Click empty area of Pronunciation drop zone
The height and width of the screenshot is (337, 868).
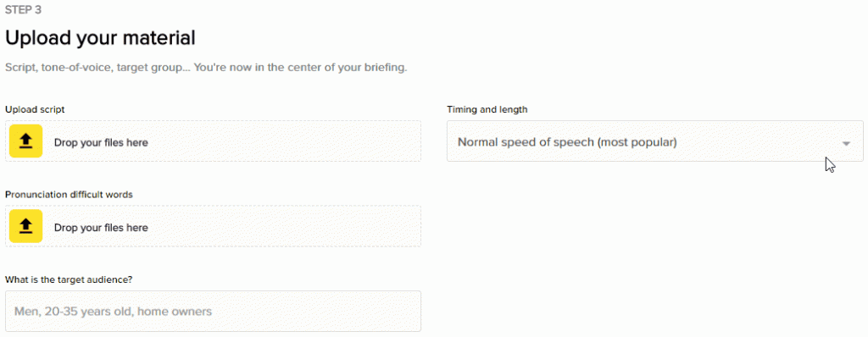pyautogui.click(x=285, y=226)
